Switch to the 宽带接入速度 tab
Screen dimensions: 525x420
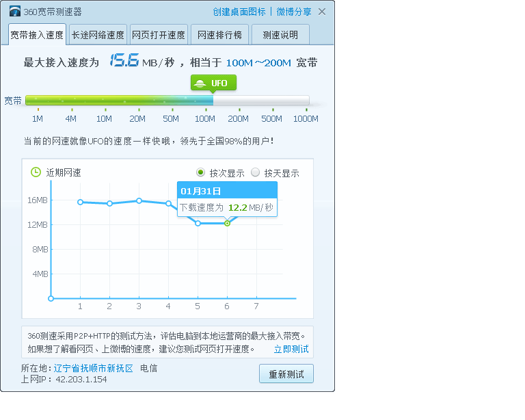37,35
